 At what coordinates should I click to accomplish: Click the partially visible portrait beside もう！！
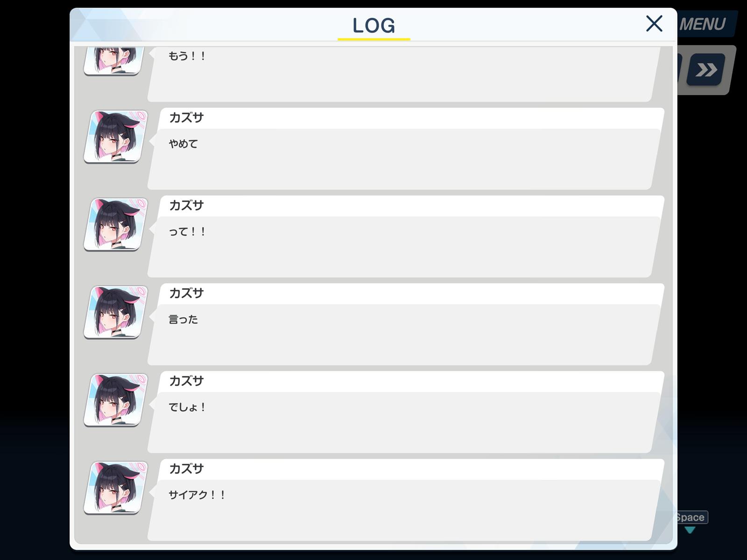[x=114, y=61]
